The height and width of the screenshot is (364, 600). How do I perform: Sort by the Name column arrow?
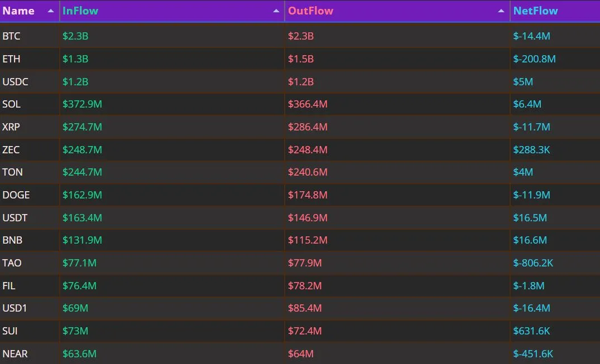50,11
